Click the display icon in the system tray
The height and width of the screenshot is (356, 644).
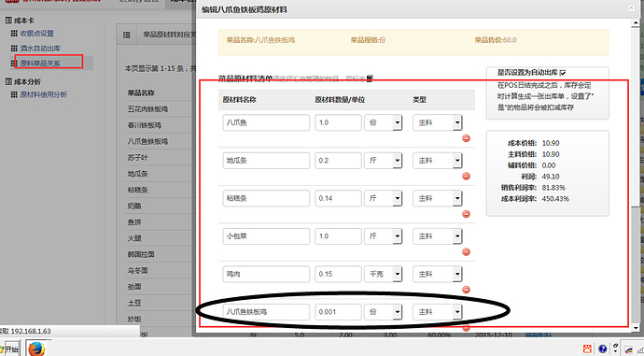[x=628, y=349]
